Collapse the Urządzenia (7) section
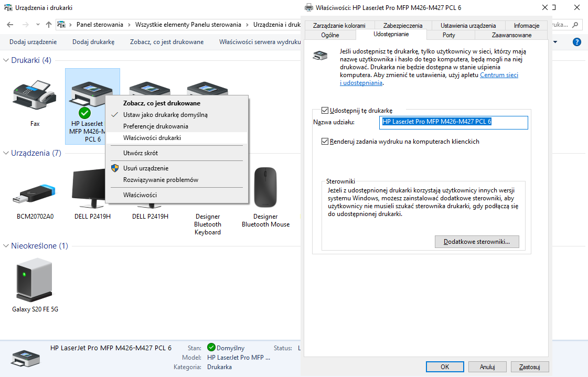 coord(6,153)
